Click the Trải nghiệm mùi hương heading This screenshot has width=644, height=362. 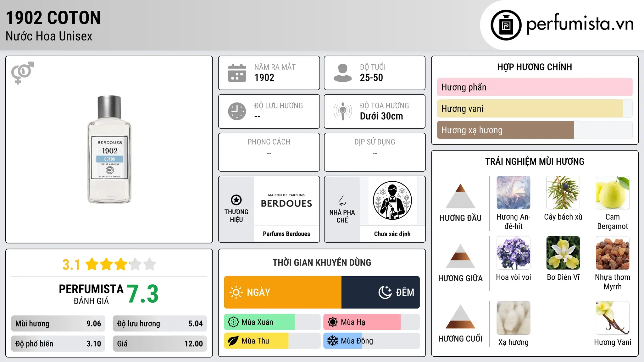pyautogui.click(x=535, y=162)
